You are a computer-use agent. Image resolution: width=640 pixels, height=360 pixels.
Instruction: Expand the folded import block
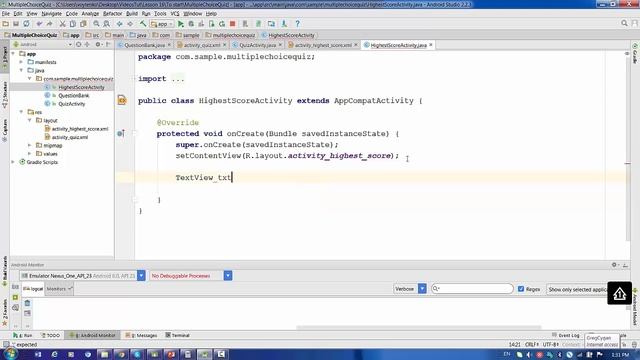click(x=178, y=79)
